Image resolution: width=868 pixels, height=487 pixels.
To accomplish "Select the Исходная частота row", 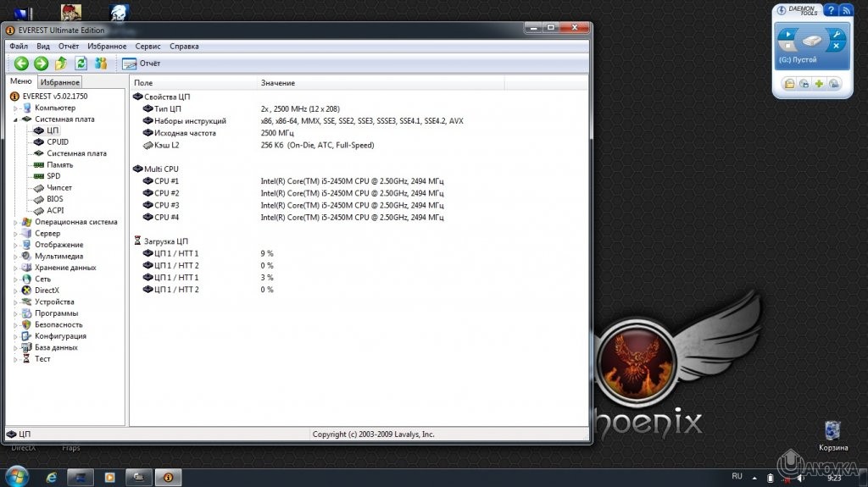I will [x=359, y=133].
